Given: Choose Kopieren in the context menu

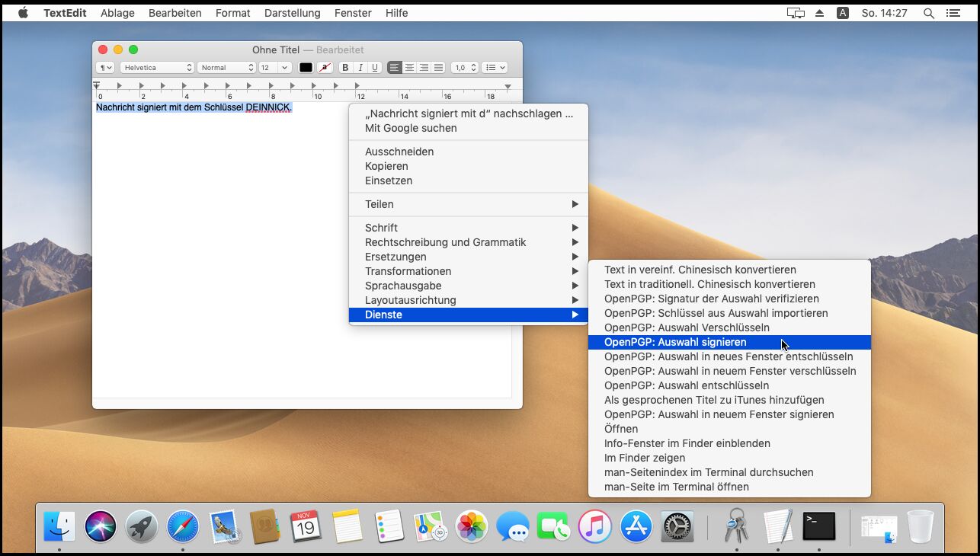Looking at the screenshot, I should point(386,166).
